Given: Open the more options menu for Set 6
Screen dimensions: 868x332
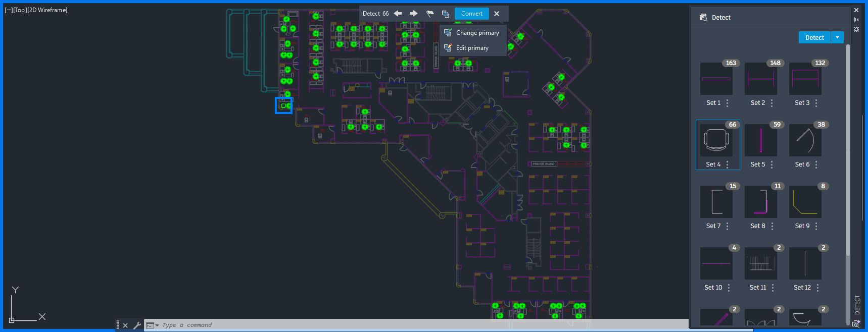Looking at the screenshot, I should click(816, 164).
